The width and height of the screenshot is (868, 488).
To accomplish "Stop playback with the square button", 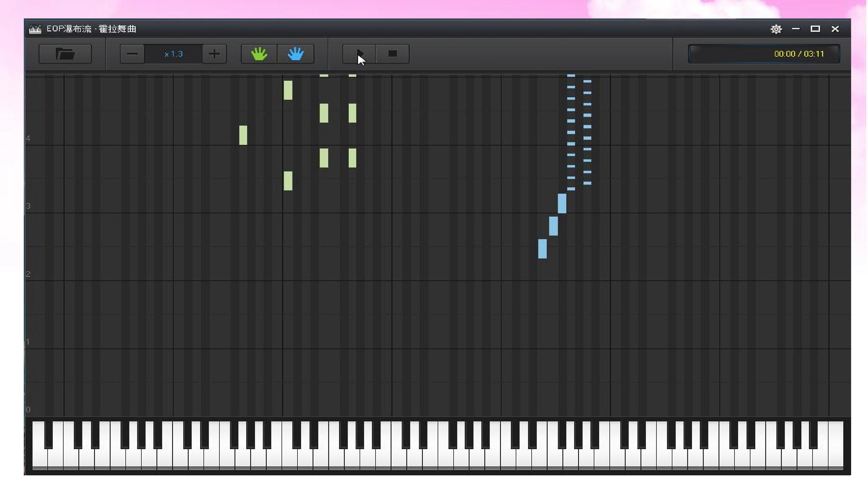I will pyautogui.click(x=392, y=54).
